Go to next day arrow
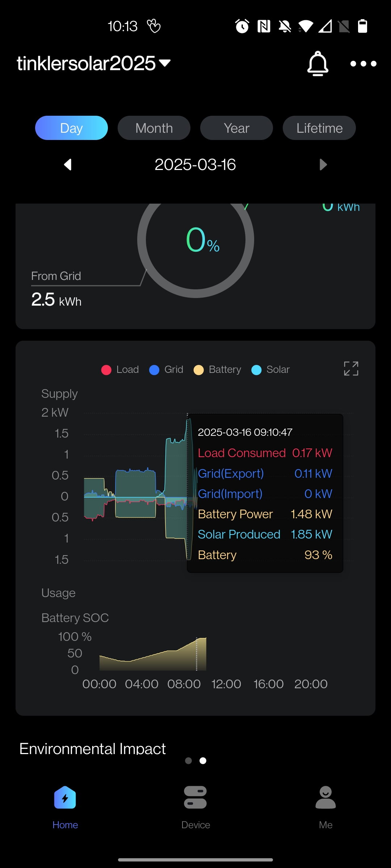Screen dimensions: 391x868 point(323,165)
